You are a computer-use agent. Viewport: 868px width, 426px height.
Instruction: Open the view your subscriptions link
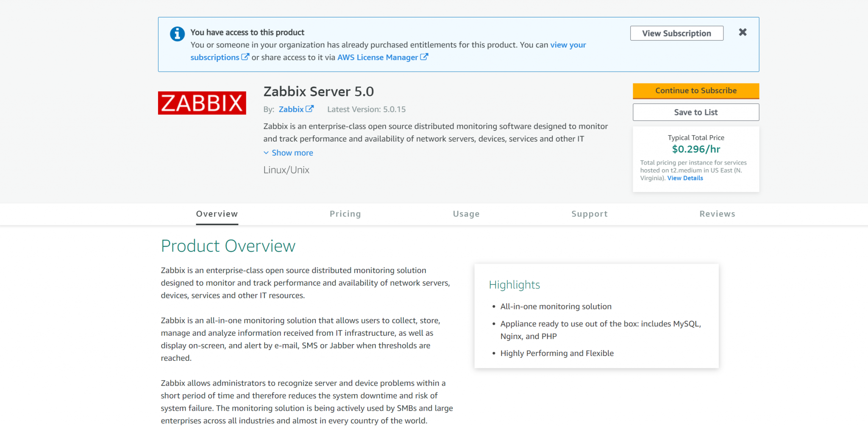568,45
